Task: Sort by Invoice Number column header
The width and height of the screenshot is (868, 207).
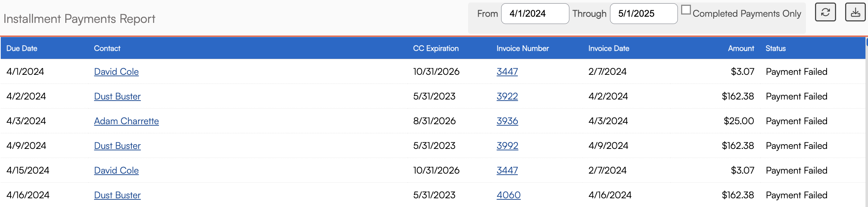Action: tap(523, 48)
